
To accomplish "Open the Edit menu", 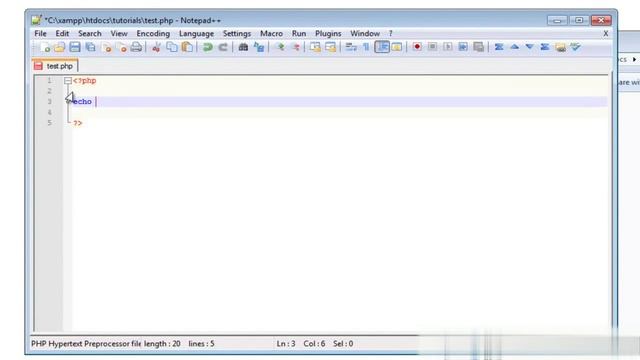I will 62,33.
